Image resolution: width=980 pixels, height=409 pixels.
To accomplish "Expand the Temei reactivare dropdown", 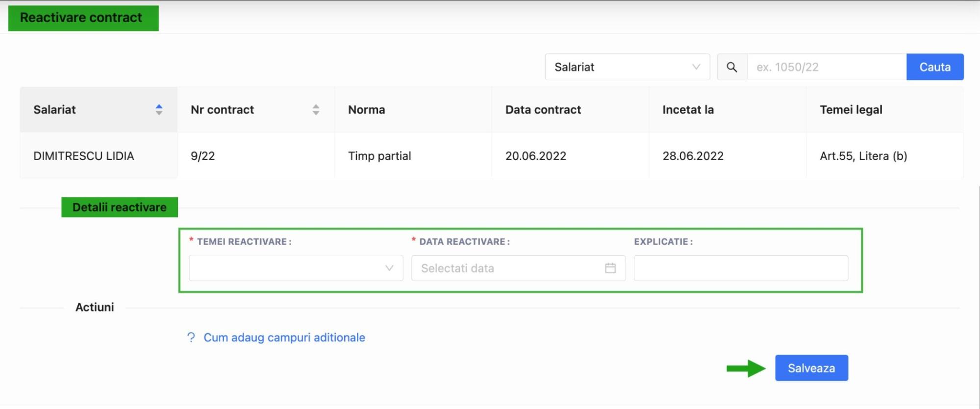I will tap(296, 268).
